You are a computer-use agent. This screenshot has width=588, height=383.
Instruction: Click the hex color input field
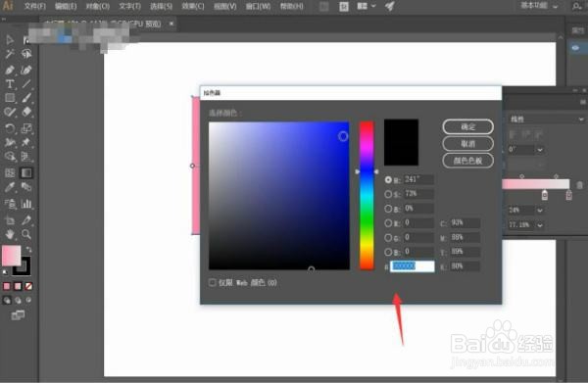tap(413, 266)
